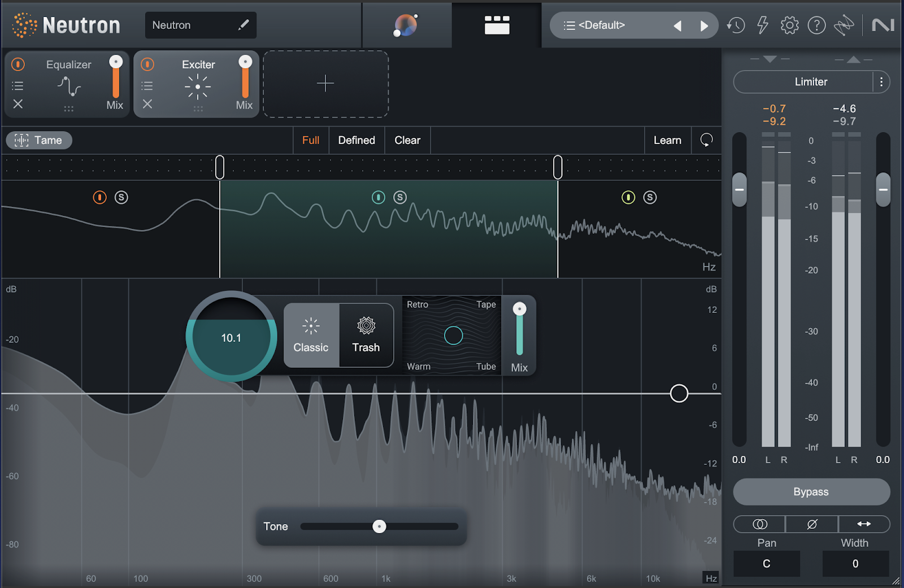904x588 pixels.
Task: Open Exciter module preset list icon
Action: click(x=147, y=86)
